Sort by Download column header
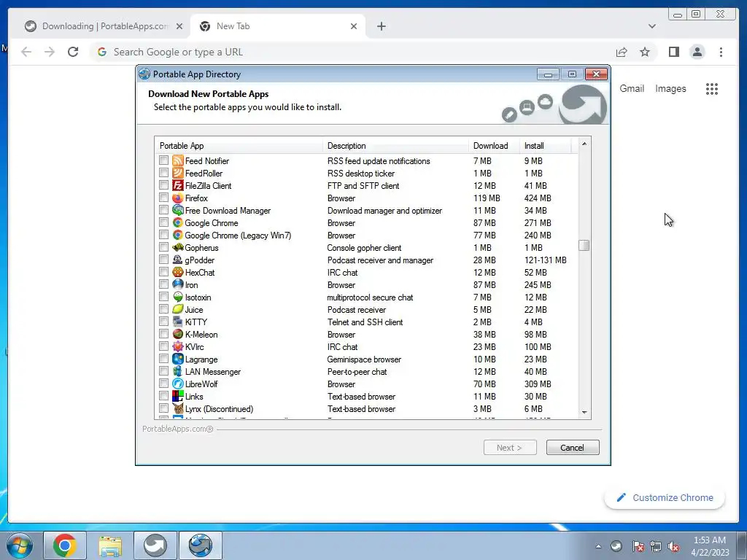747x560 pixels. 494,146
